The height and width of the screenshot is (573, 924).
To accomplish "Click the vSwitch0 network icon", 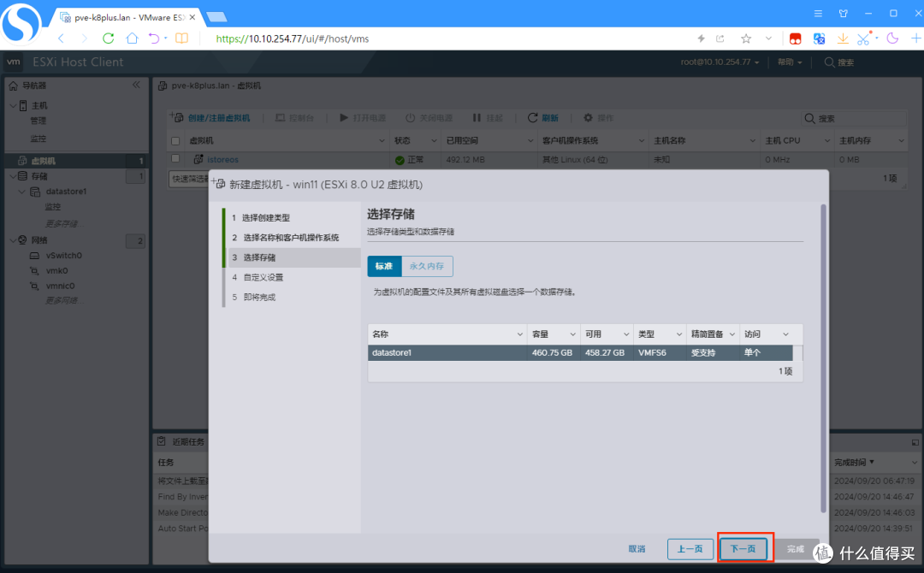I will pyautogui.click(x=35, y=256).
